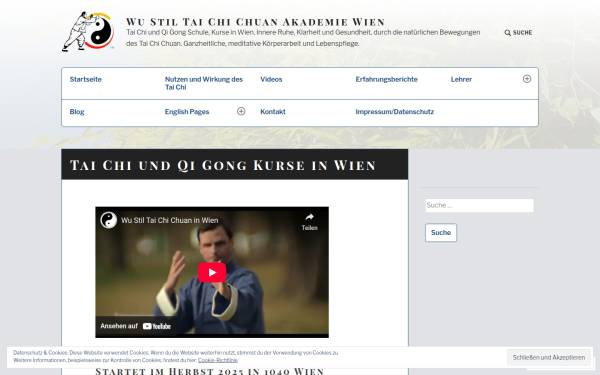Click the YouTube logo Ansehen auf
This screenshot has width=600, height=375.
(157, 326)
